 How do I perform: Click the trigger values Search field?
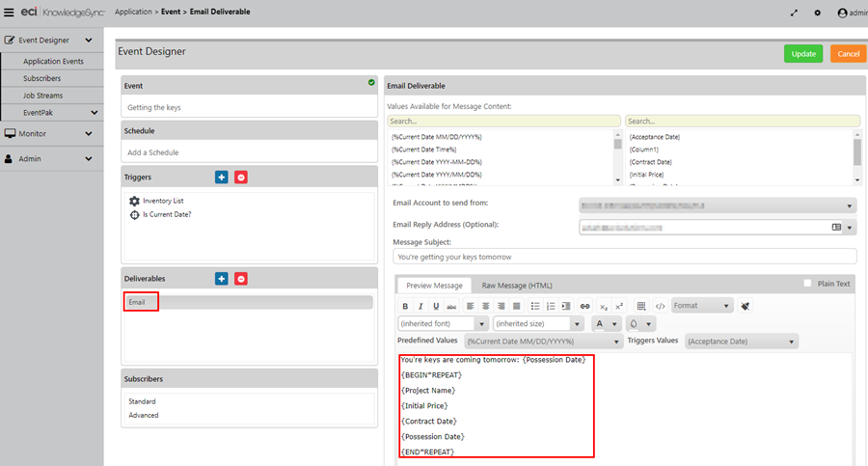tap(743, 121)
